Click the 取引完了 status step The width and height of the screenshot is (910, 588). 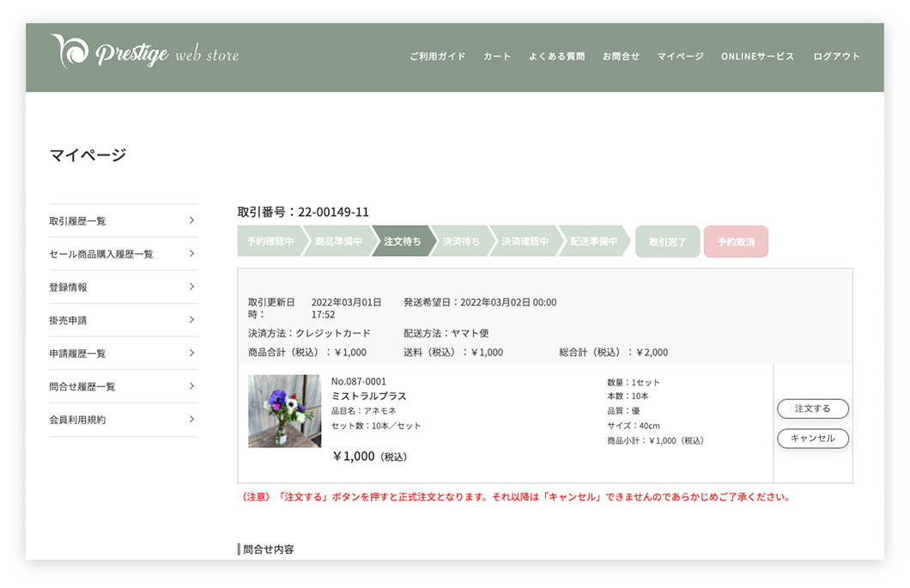click(668, 242)
